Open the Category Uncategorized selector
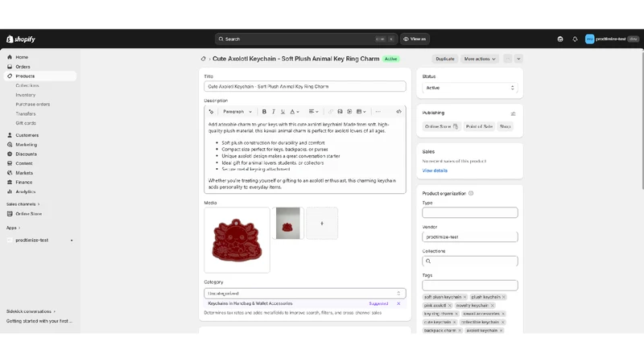This screenshot has width=644, height=362. (305, 294)
